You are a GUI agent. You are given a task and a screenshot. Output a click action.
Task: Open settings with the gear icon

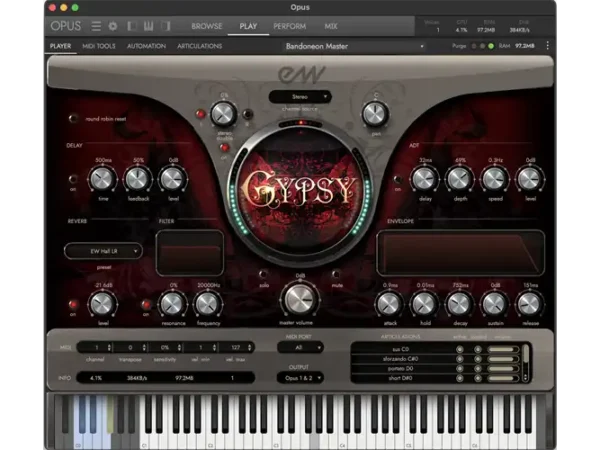[x=113, y=26]
